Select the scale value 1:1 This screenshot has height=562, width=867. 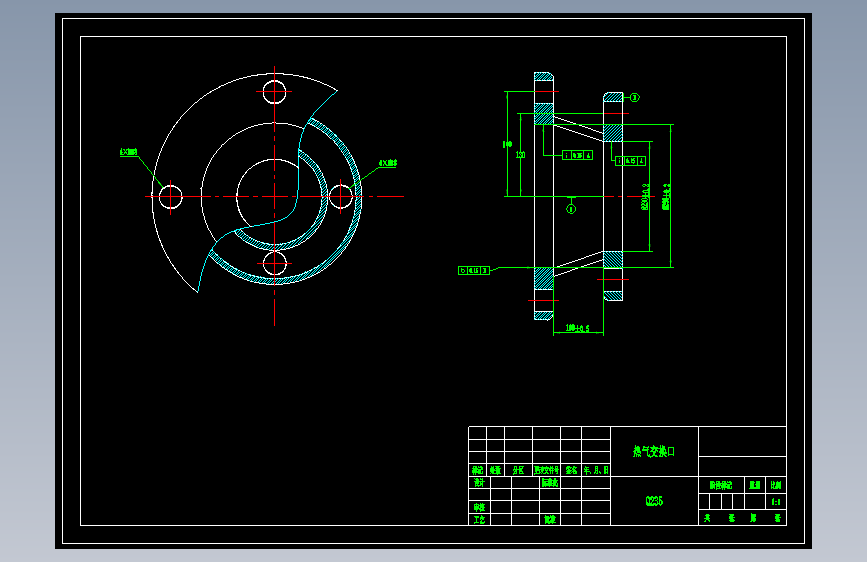coord(776,502)
